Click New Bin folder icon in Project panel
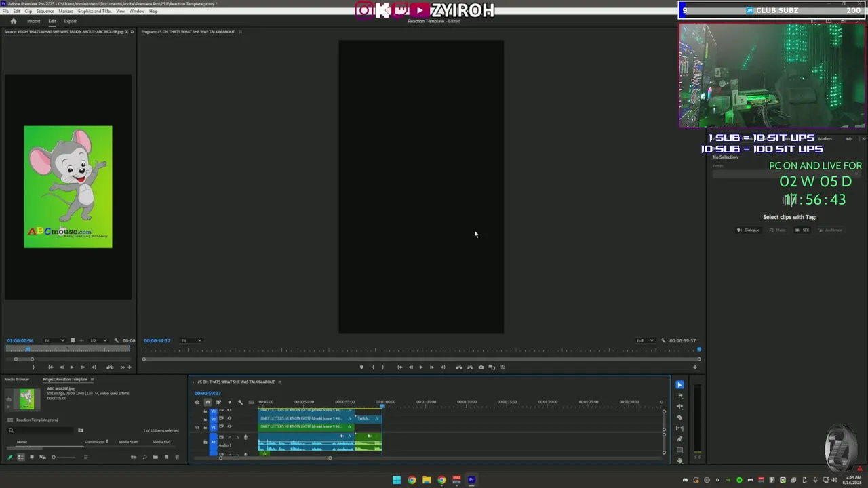Viewport: 868px width, 488px height. 155,457
